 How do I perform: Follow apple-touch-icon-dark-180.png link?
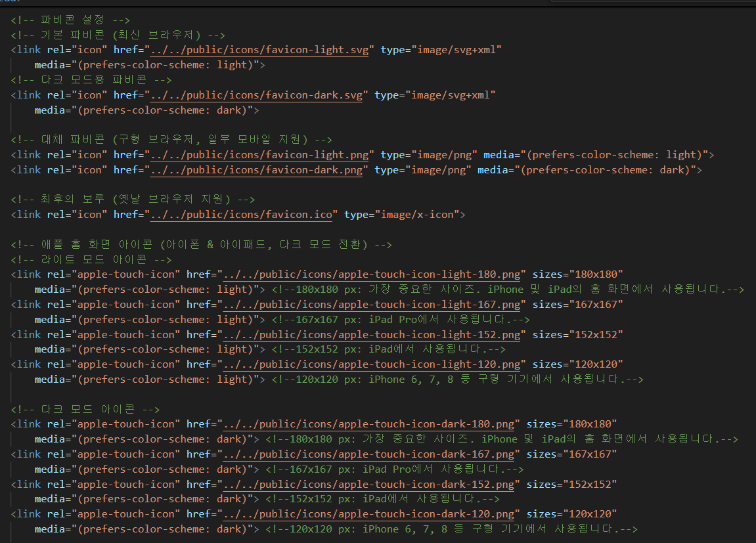[369, 424]
